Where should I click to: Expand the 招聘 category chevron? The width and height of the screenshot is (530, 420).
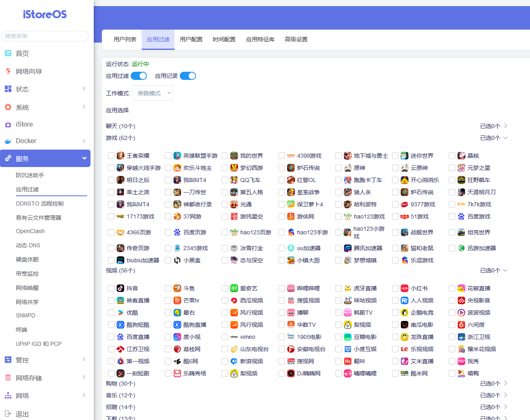pyautogui.click(x=505, y=407)
